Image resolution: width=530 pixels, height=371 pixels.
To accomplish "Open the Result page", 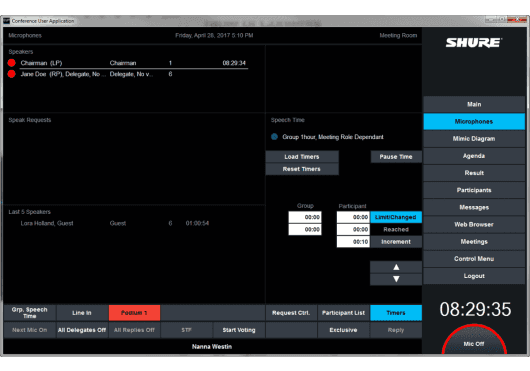I will tap(474, 173).
